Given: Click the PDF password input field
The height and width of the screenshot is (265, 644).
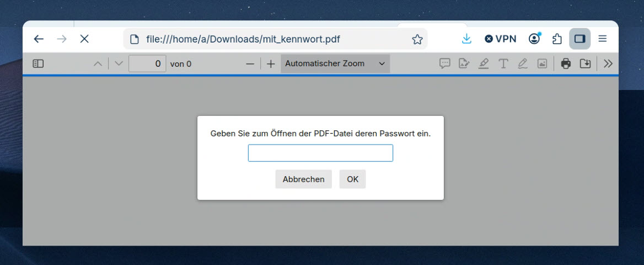Looking at the screenshot, I should (x=320, y=153).
